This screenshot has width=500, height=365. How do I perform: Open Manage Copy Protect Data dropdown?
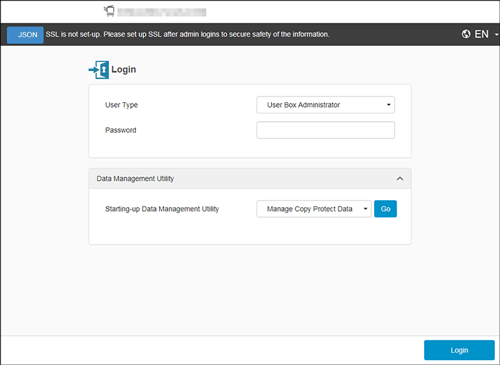(x=314, y=209)
